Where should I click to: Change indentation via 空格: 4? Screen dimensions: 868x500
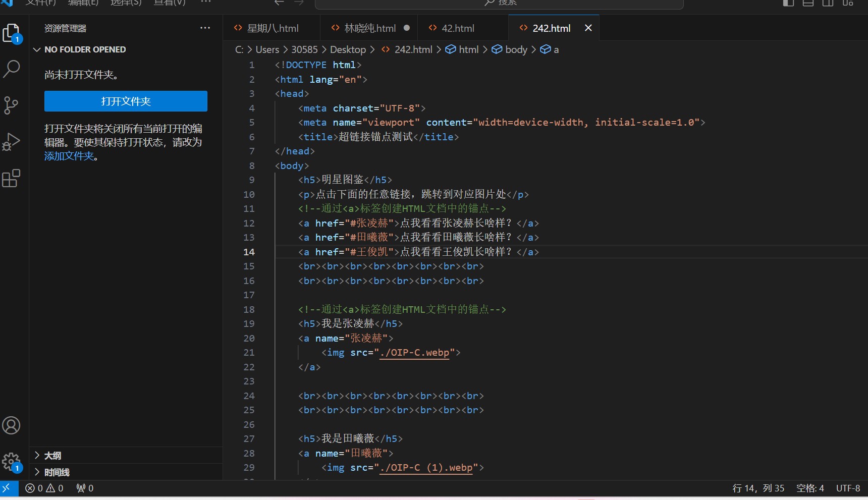point(810,488)
